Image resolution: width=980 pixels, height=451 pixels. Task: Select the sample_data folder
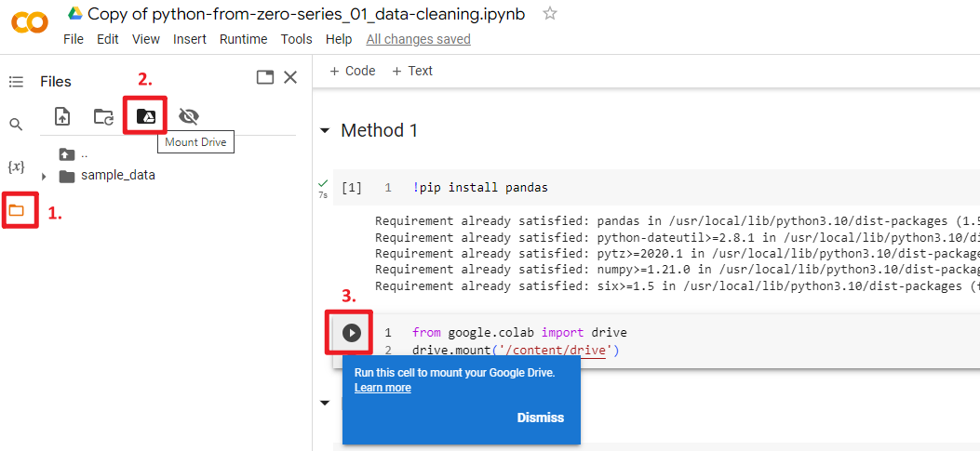[x=117, y=176]
